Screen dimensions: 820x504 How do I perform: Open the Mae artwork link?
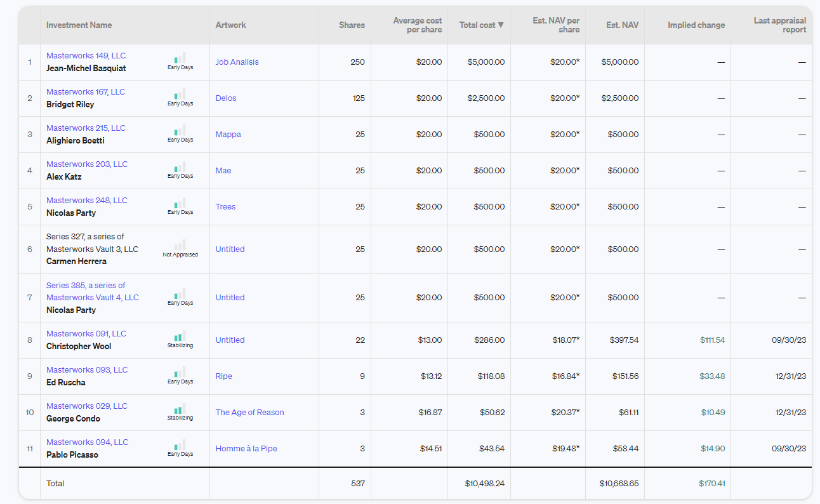(x=223, y=170)
